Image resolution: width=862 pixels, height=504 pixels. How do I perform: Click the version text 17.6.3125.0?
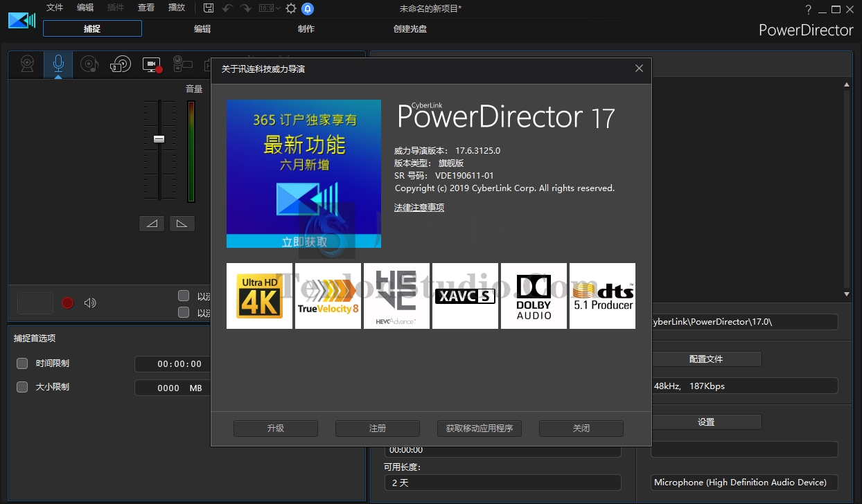[x=477, y=151]
